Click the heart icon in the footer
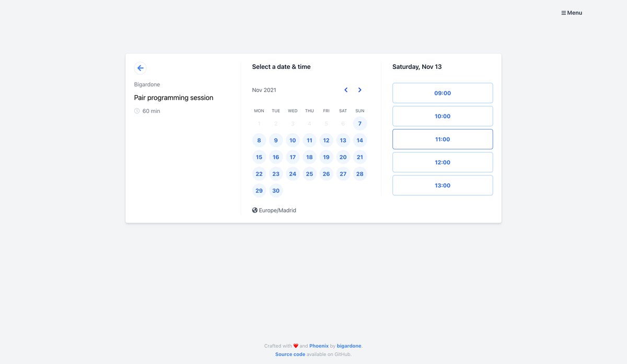This screenshot has height=364, width=627. (x=296, y=346)
